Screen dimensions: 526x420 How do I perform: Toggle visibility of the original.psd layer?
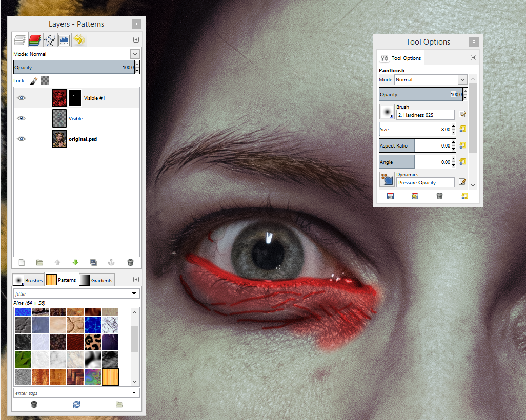21,139
